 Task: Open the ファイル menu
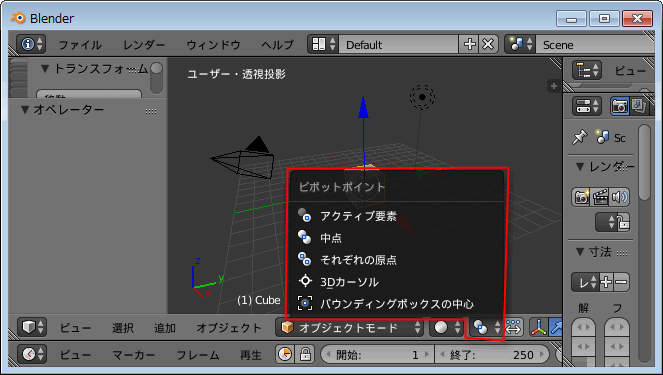79,45
